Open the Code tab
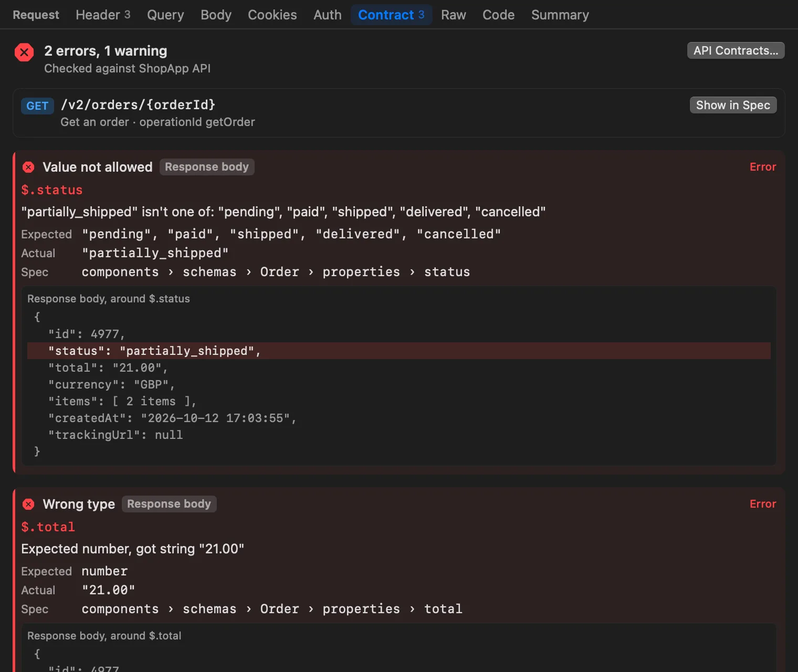The height and width of the screenshot is (672, 798). click(x=499, y=15)
